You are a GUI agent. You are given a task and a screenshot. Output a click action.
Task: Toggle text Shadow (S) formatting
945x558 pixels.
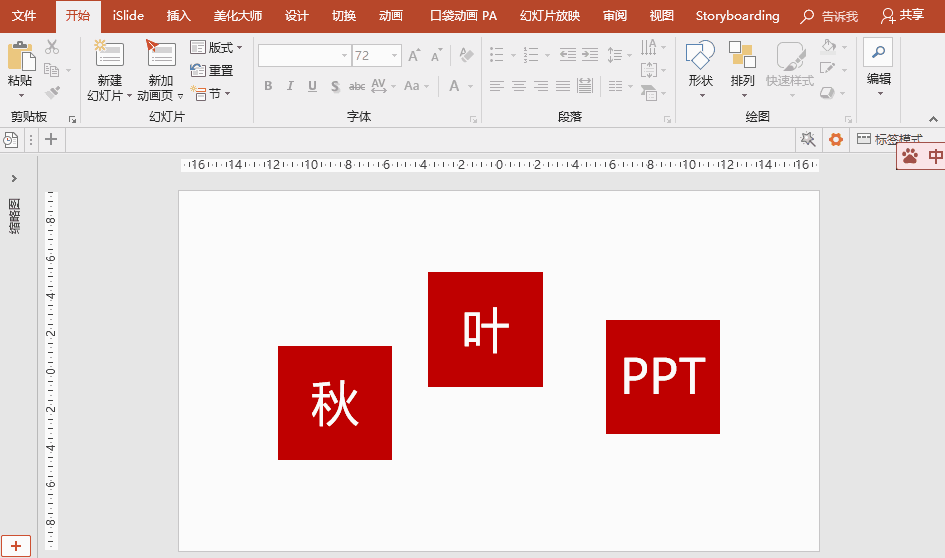tap(335, 86)
